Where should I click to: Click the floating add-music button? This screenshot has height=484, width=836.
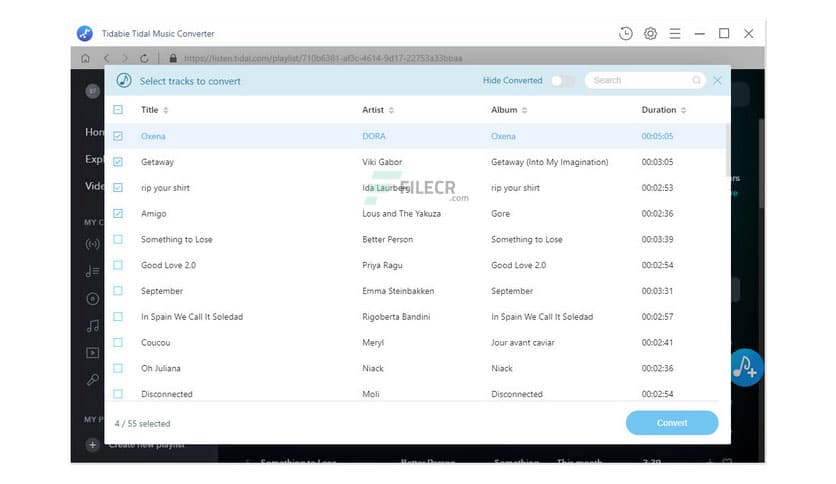click(746, 367)
